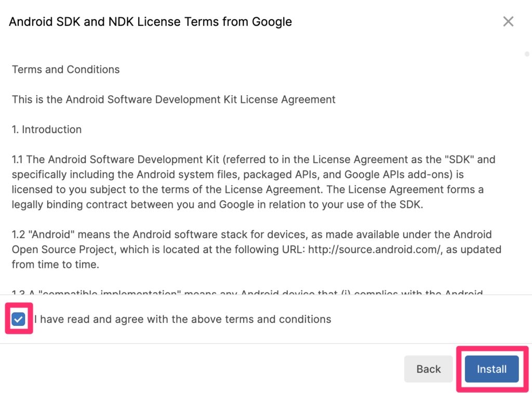Screen dimensions: 532x393
Task: Click the dialog title about SDK and NDK license
Action: click(151, 22)
